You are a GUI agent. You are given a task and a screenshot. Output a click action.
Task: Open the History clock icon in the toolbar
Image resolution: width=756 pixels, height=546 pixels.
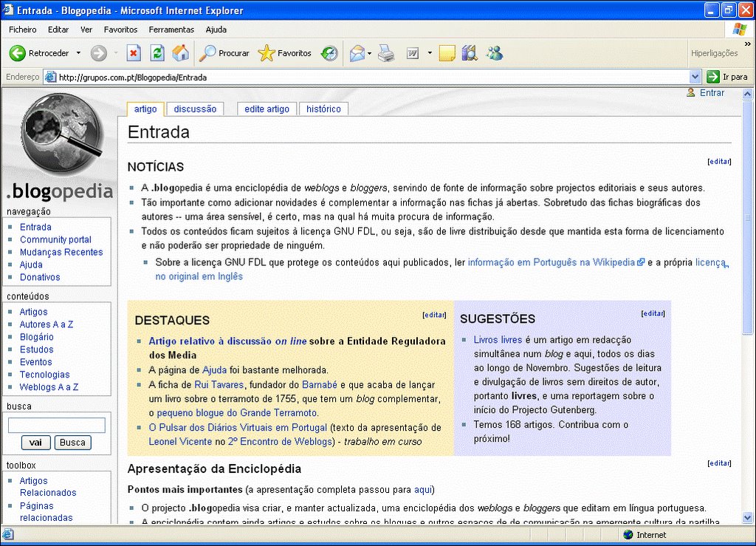330,53
